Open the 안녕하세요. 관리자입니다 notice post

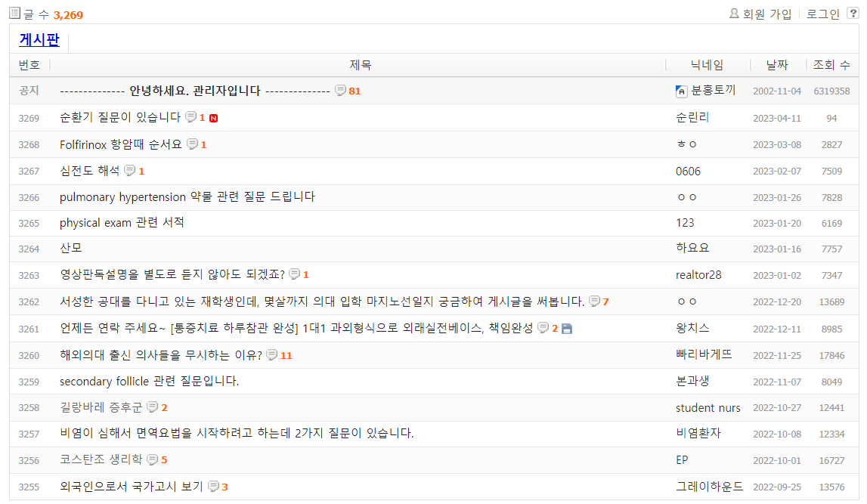click(194, 91)
